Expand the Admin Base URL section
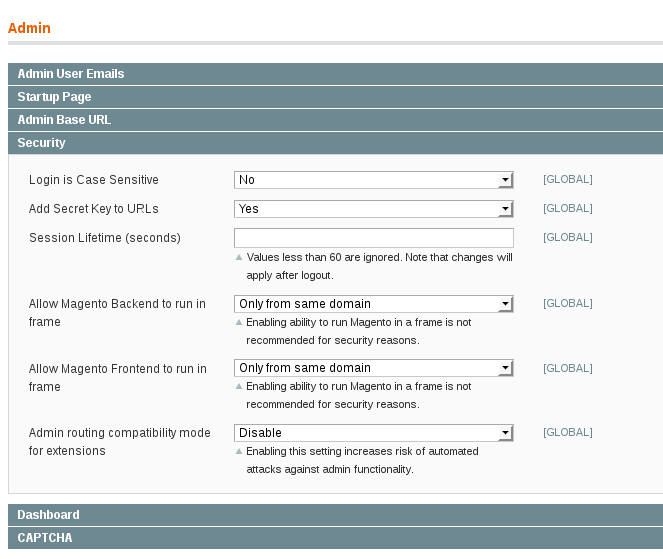The width and height of the screenshot is (663, 559). click(335, 120)
